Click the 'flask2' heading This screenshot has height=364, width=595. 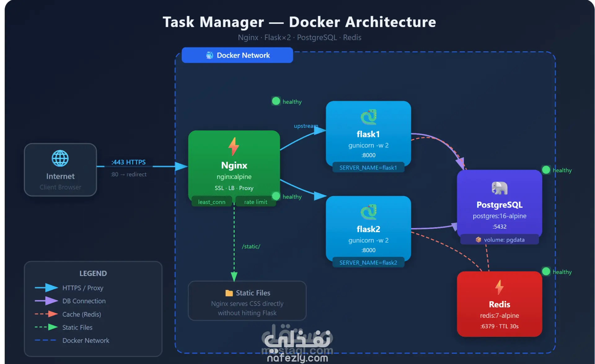(x=368, y=229)
